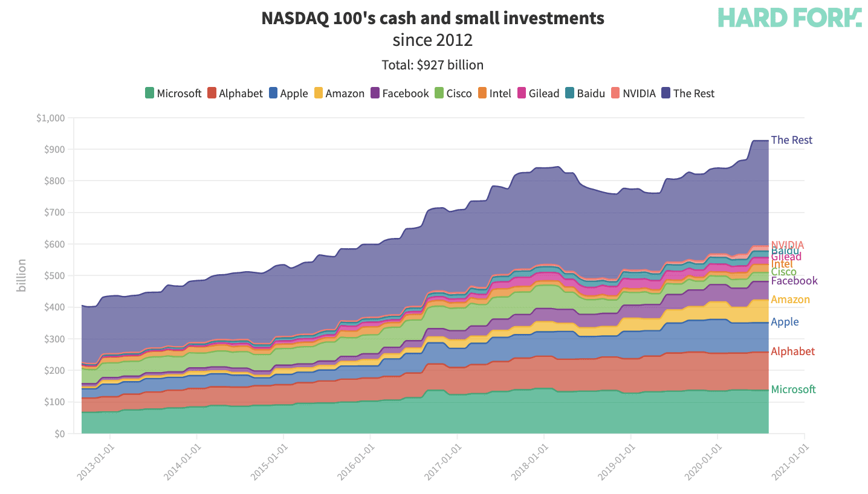Screen dimensions: 868x494
Task: Click the 2021-01-01 x-axis label
Action: (x=789, y=463)
